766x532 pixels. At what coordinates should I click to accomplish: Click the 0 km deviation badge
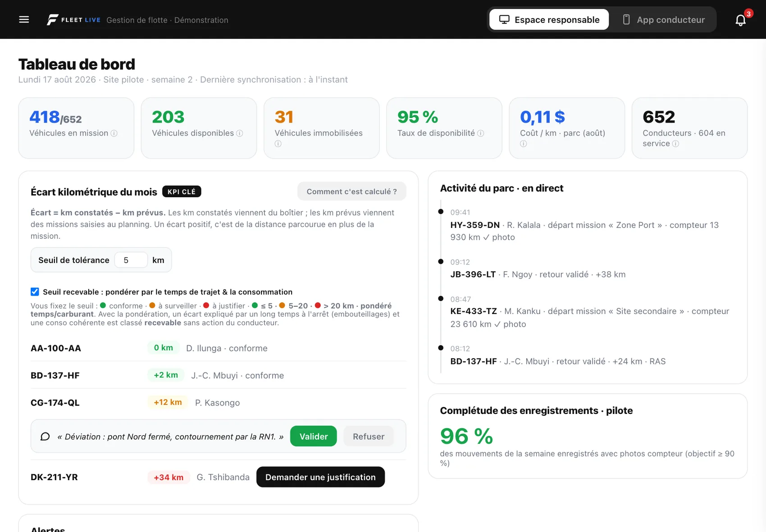pos(163,348)
